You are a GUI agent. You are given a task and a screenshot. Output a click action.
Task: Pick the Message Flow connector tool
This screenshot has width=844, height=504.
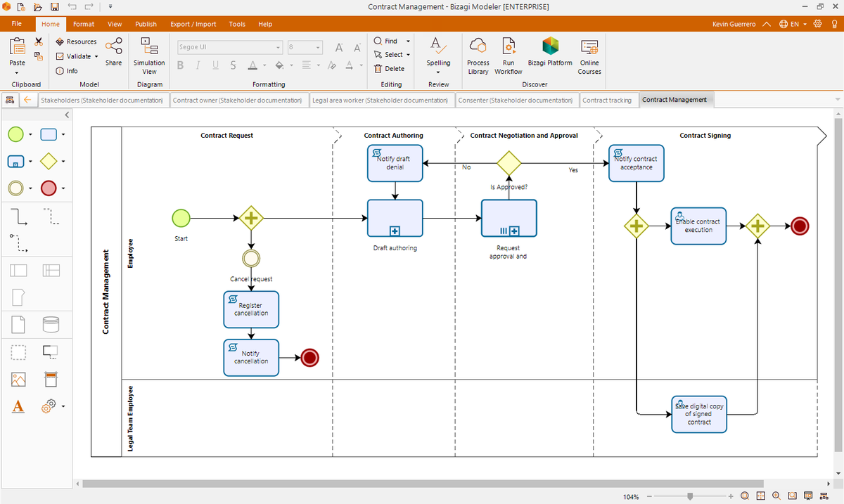(18, 243)
